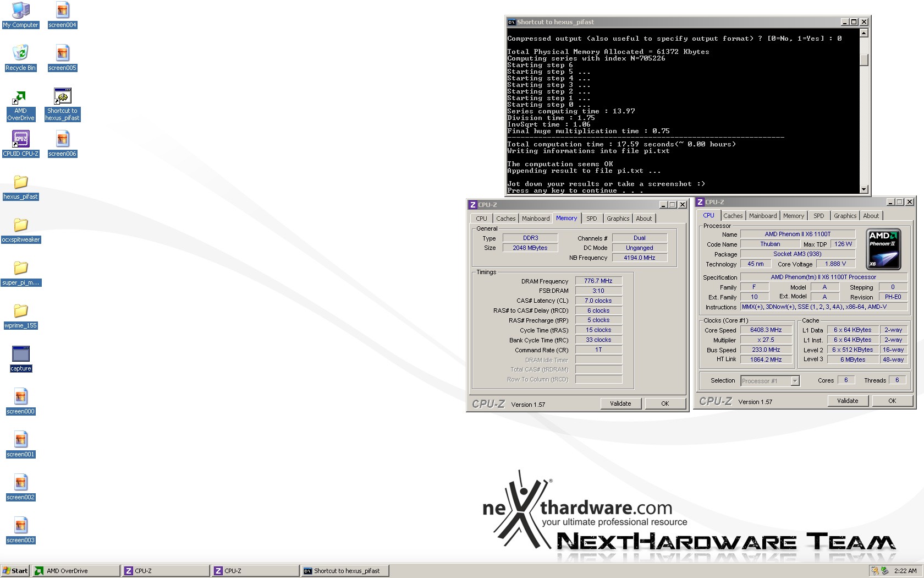Click Validate in right CPU-Z window

(848, 401)
